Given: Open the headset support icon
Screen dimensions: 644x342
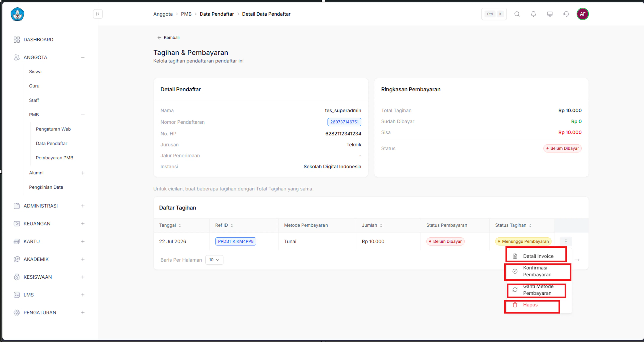Looking at the screenshot, I should pyautogui.click(x=566, y=14).
